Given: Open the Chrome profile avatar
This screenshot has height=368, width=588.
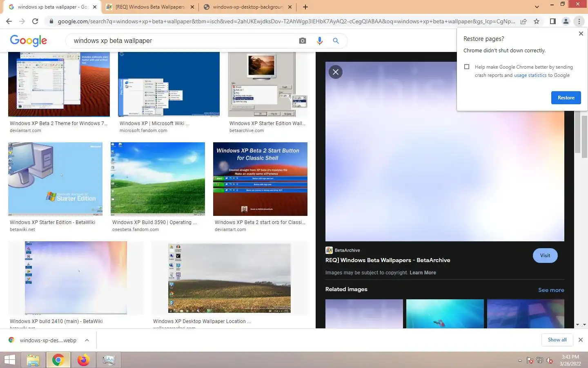Looking at the screenshot, I should (x=566, y=21).
